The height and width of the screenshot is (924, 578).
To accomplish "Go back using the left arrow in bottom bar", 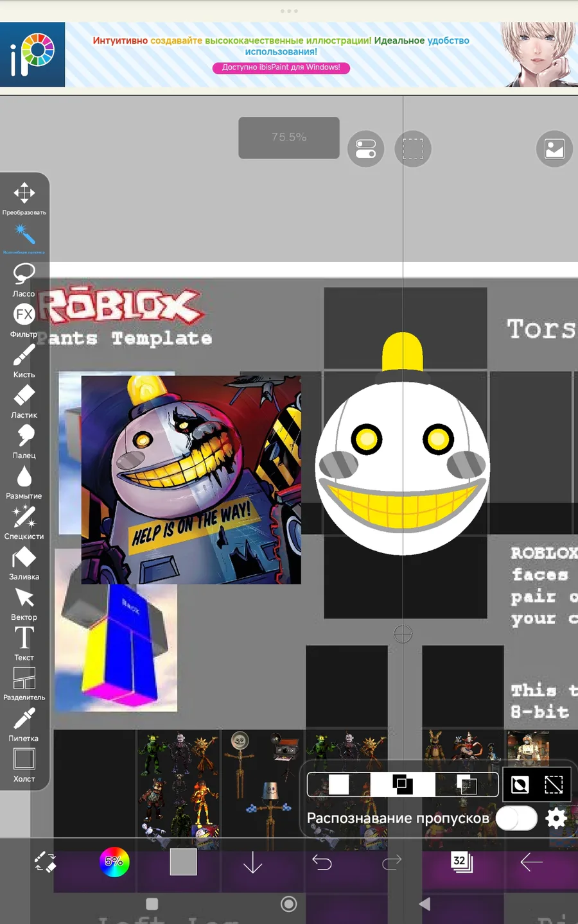I will click(531, 862).
